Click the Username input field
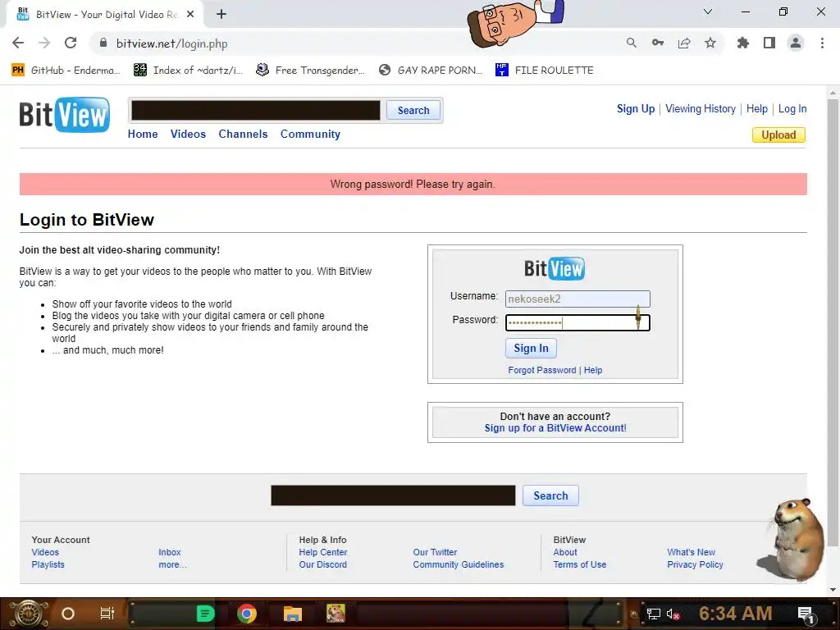The image size is (840, 630). [577, 299]
